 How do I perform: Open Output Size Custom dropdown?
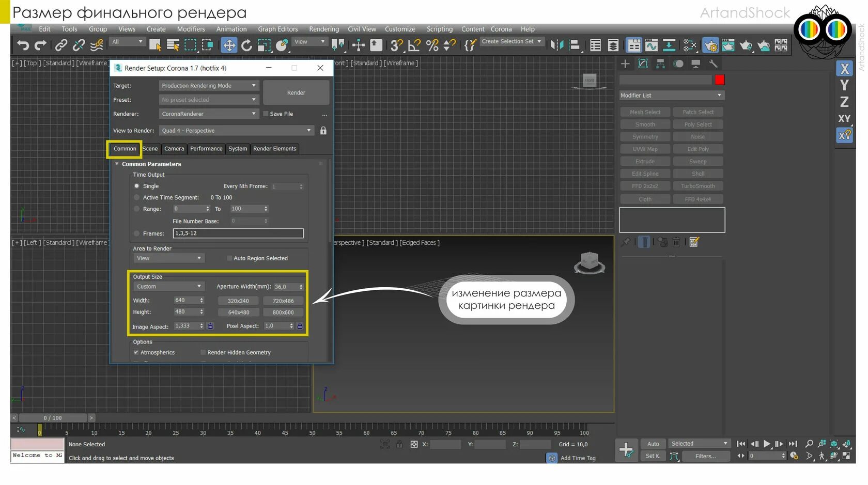169,287
